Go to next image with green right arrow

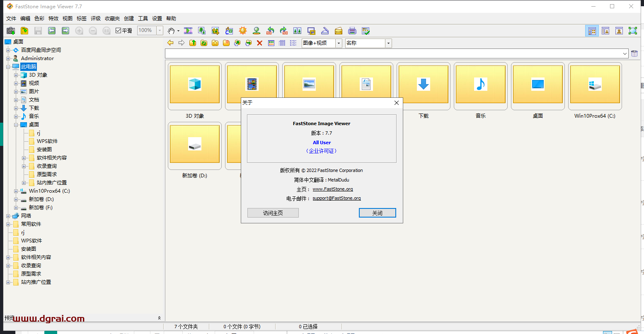65,31
